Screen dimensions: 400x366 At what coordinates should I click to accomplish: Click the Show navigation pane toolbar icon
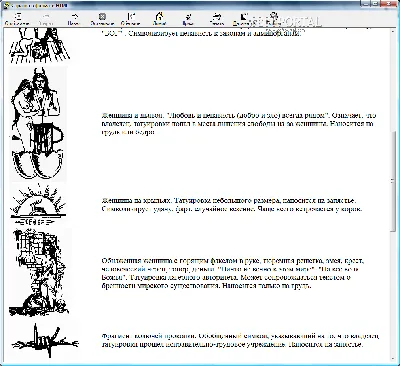[17, 19]
